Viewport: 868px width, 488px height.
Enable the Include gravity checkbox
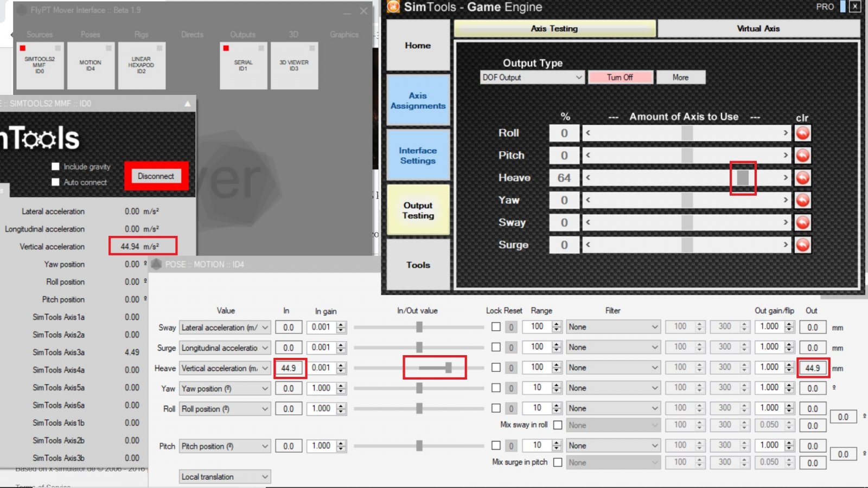55,166
